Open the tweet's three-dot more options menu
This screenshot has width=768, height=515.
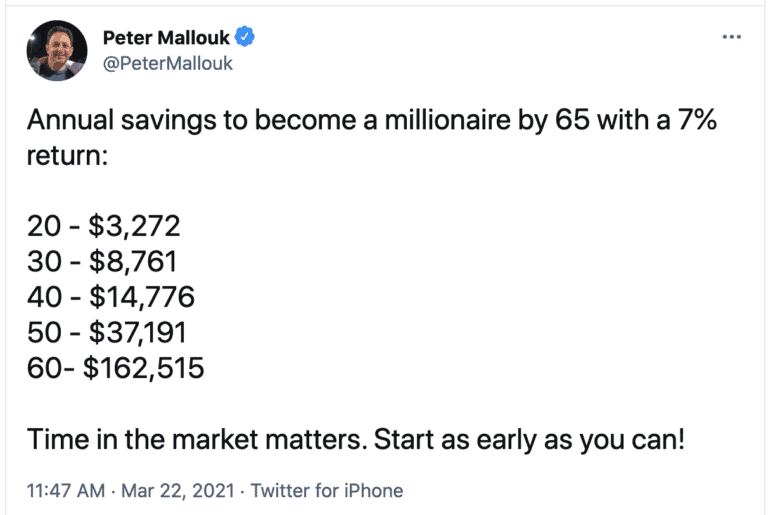point(731,37)
